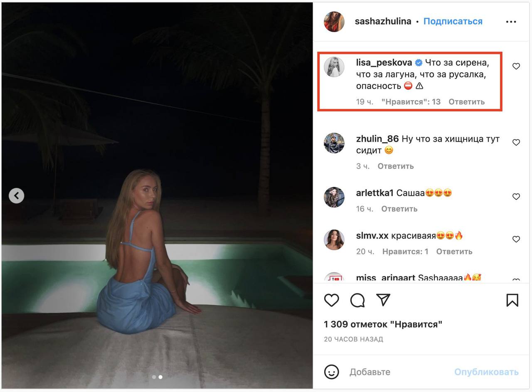Viewport: 532px width, 392px height.
Task: Save the post with the bookmark icon
Action: pyautogui.click(x=512, y=300)
